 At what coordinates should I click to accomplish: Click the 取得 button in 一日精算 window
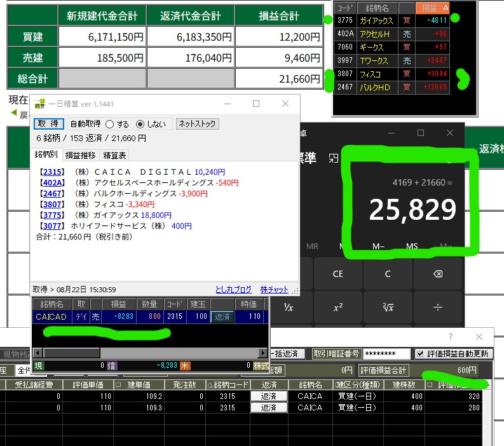(x=48, y=124)
